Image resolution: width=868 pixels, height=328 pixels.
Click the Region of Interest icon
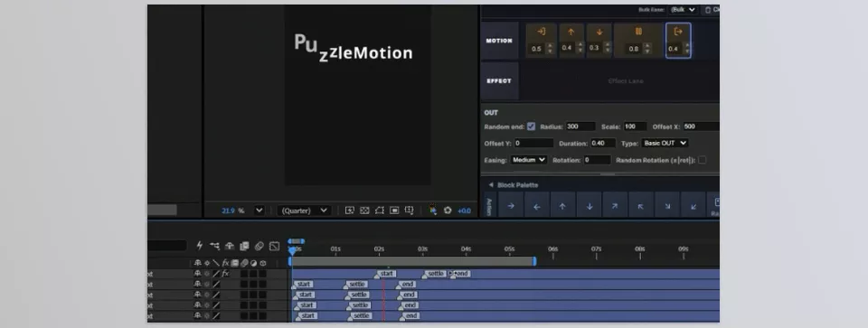coord(394,211)
